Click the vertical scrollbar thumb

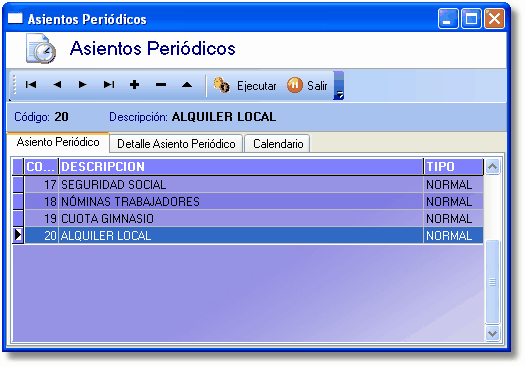(492, 282)
